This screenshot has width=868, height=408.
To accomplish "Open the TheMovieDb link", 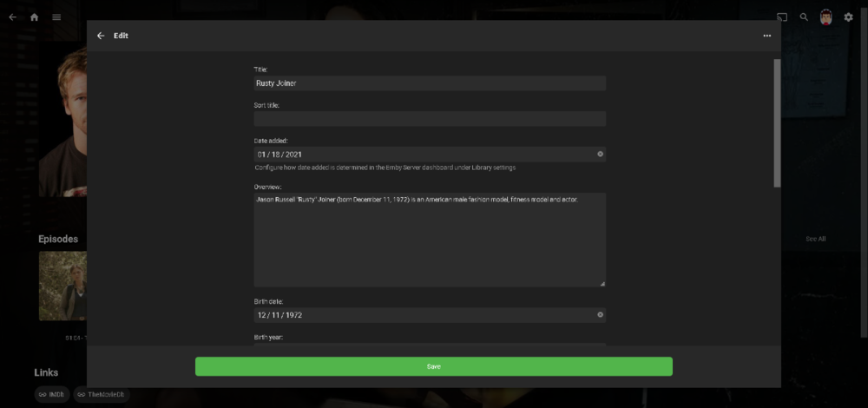I will pyautogui.click(x=102, y=394).
